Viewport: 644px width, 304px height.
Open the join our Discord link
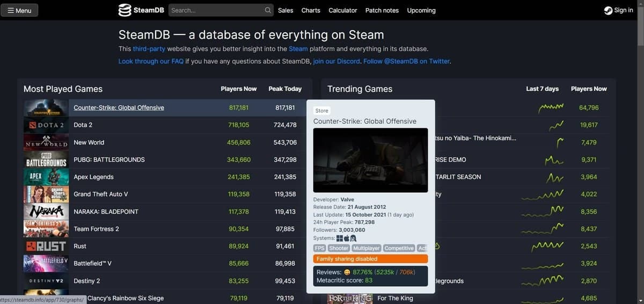[336, 61]
